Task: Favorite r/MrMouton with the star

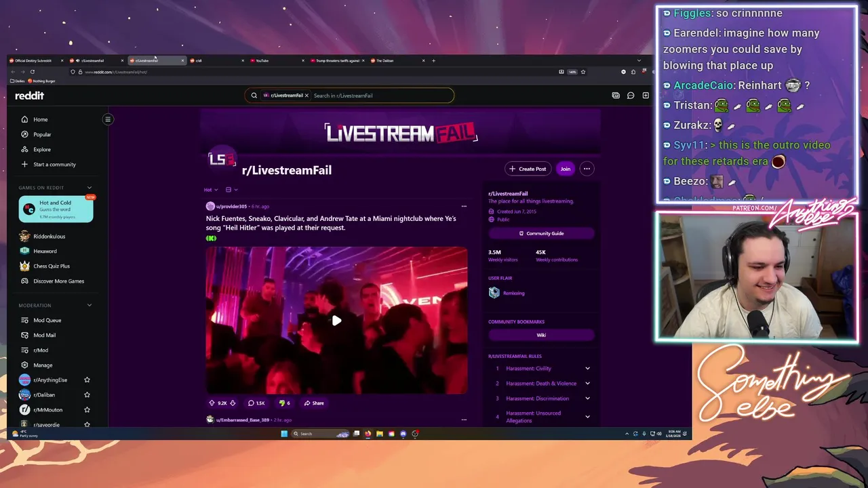Action: pyautogui.click(x=87, y=410)
